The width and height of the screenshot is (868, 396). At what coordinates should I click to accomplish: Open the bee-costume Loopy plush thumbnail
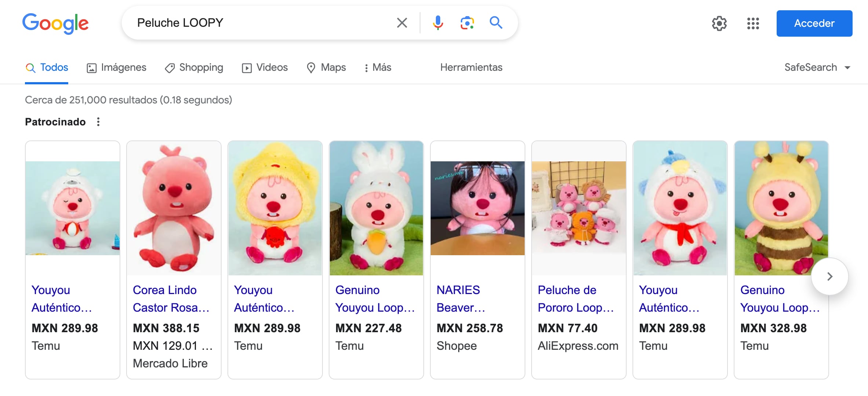click(781, 208)
